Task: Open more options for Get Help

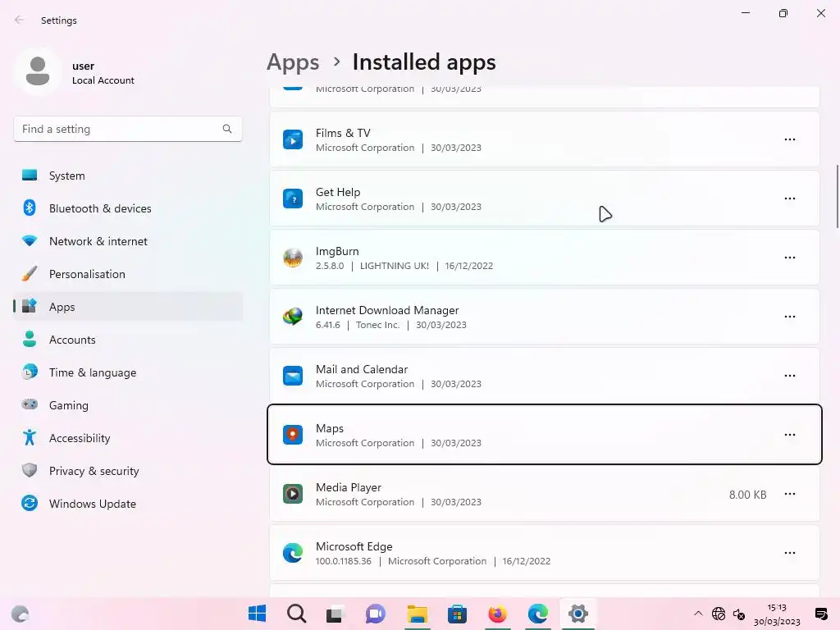Action: coord(790,199)
